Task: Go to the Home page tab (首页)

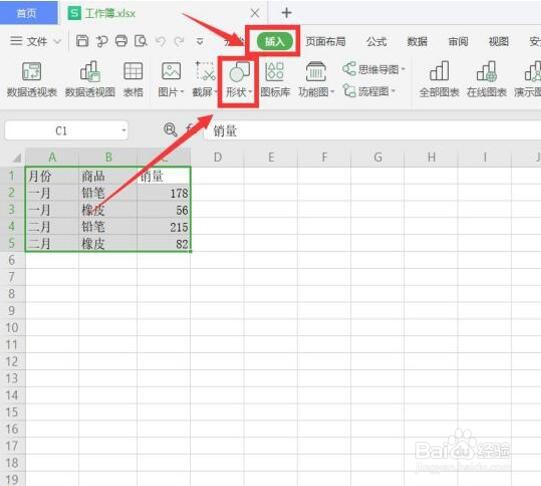Action: pos(29,13)
